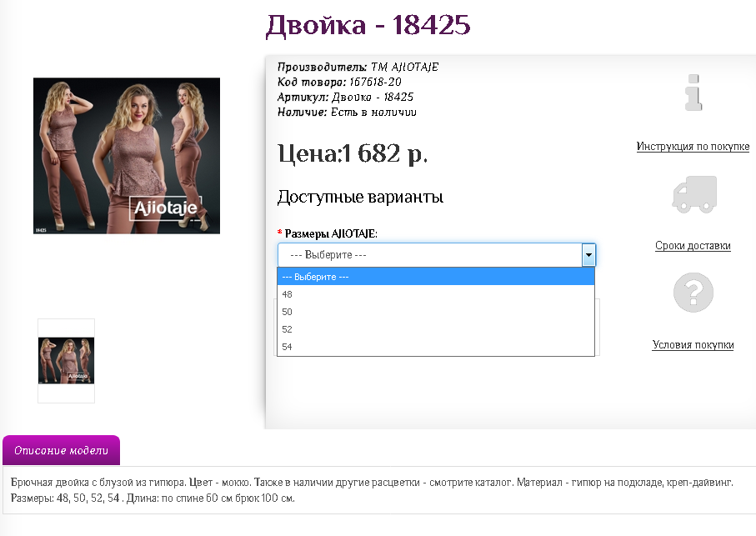
Task: Click the question mark icon
Action: coord(693,292)
